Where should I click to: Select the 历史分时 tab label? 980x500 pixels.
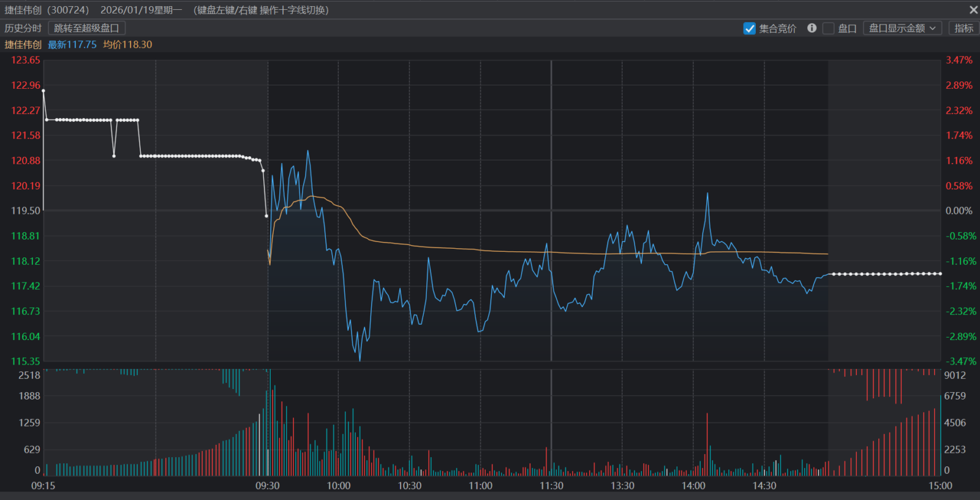pos(23,28)
